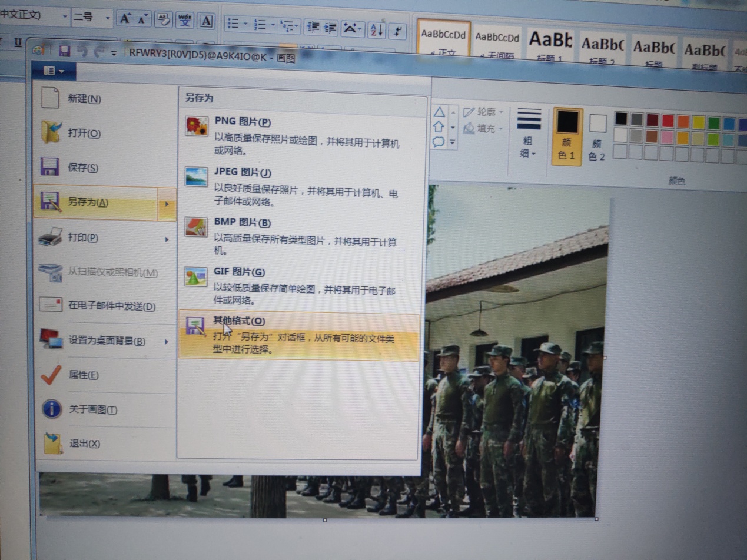Pick the brown palette swatch
747x560 pixels.
pos(651,136)
